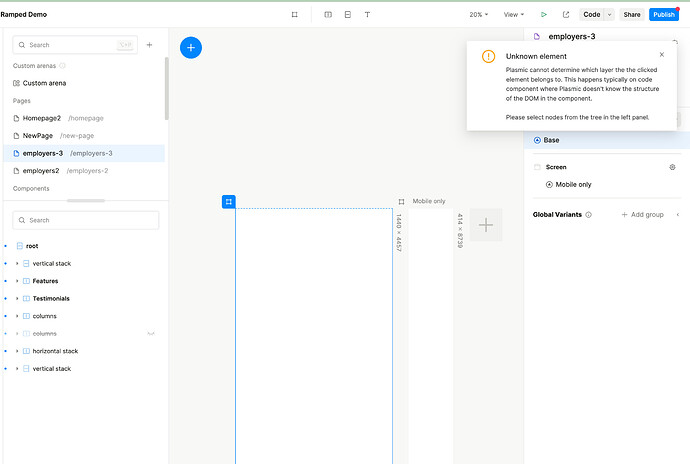This screenshot has height=464, width=690.
Task: Open the NewPage page
Action: click(x=84, y=136)
